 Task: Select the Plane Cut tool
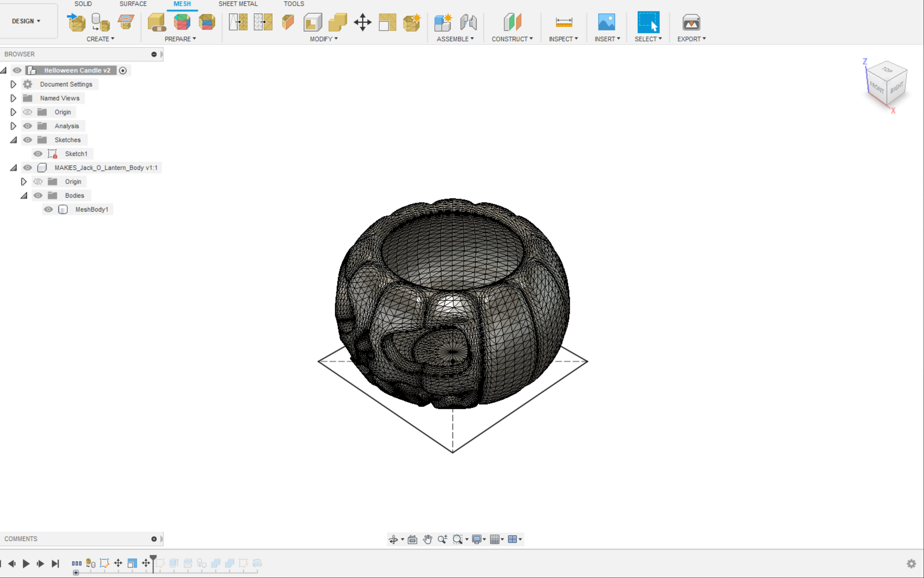[287, 22]
